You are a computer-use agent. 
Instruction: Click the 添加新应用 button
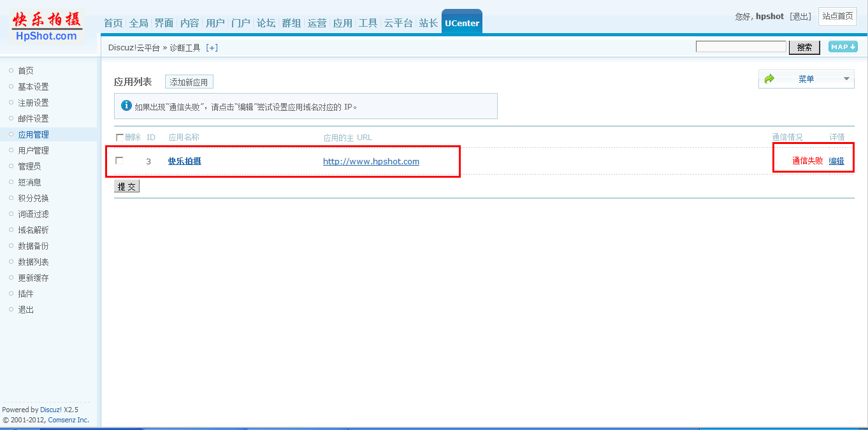click(189, 82)
